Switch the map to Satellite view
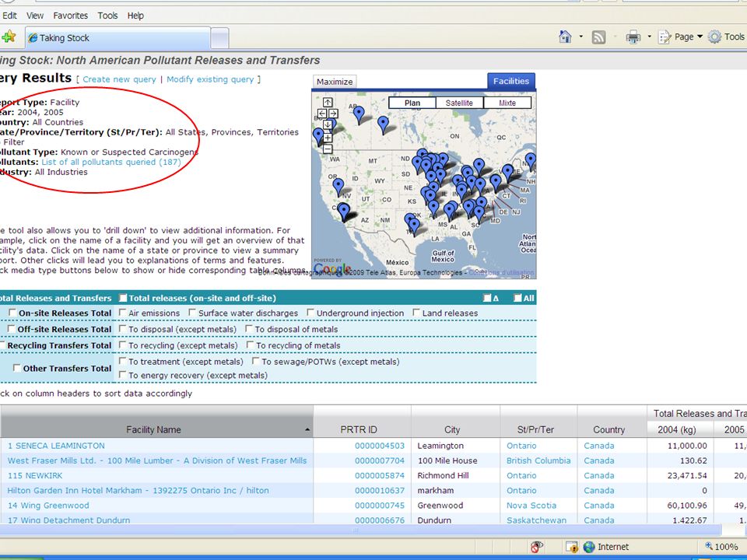 tap(459, 103)
